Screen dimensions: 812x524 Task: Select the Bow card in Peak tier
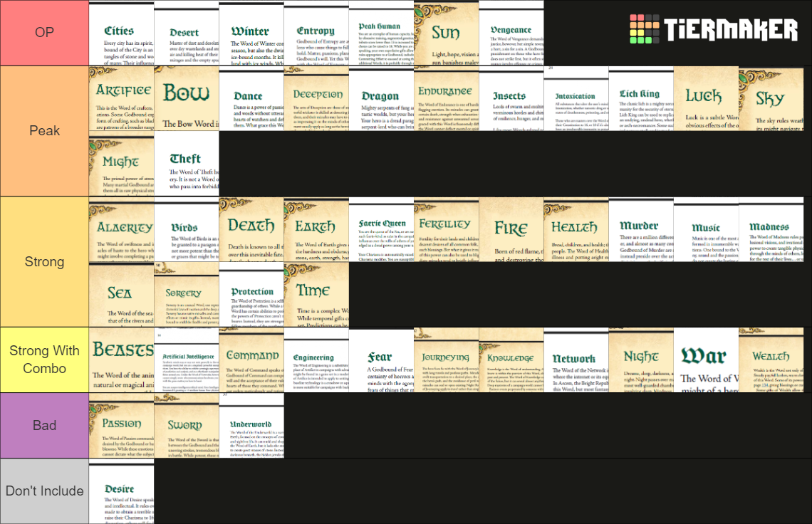pyautogui.click(x=186, y=98)
